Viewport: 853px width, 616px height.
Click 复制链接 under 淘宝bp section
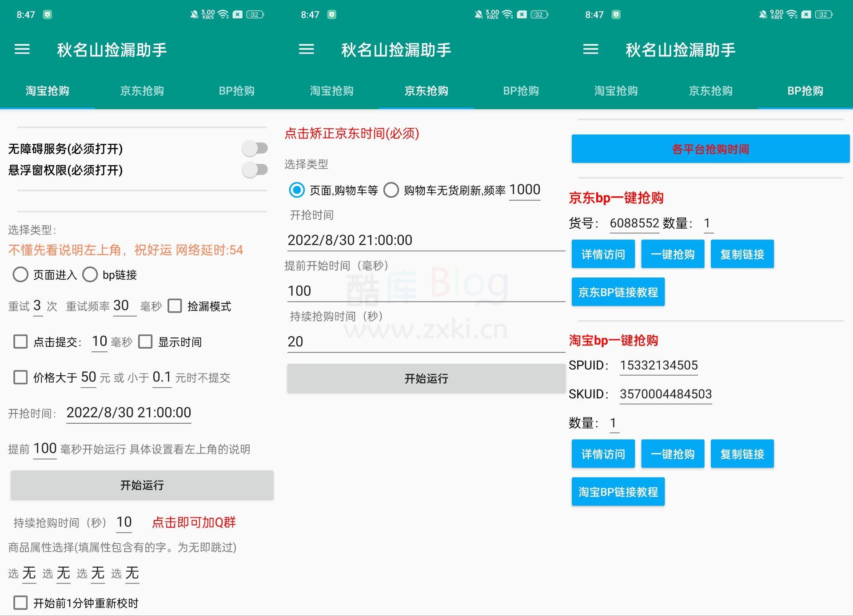coord(742,453)
